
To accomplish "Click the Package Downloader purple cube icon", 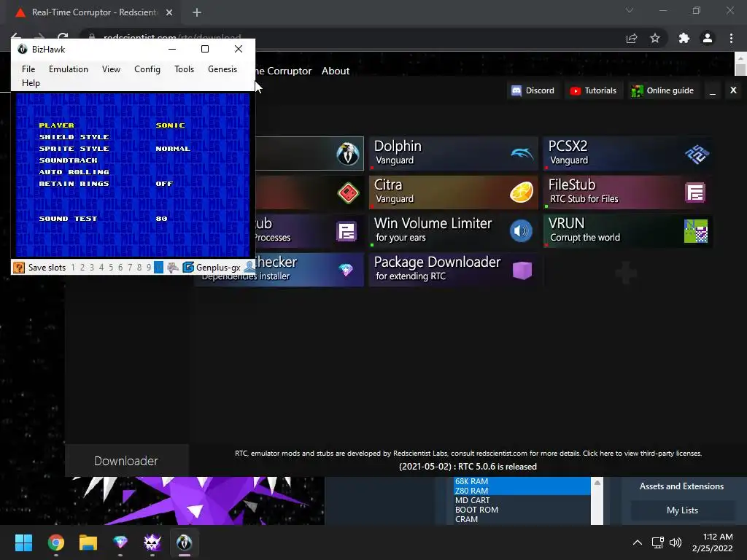I will click(x=522, y=270).
